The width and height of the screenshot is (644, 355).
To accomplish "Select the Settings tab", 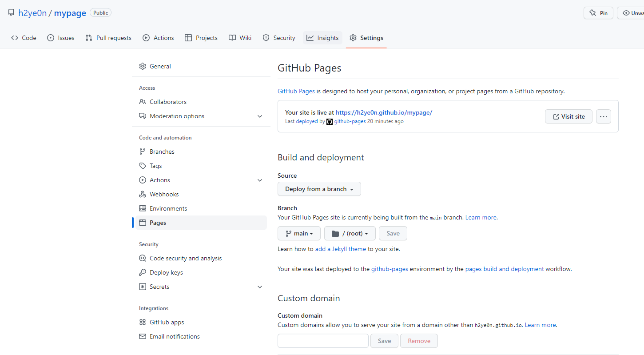I will pos(366,38).
